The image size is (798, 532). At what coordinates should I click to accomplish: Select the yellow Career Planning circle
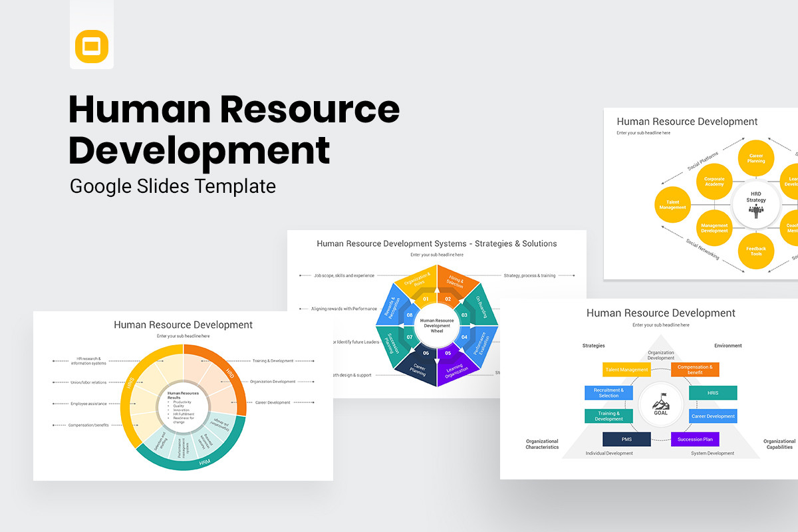756,157
